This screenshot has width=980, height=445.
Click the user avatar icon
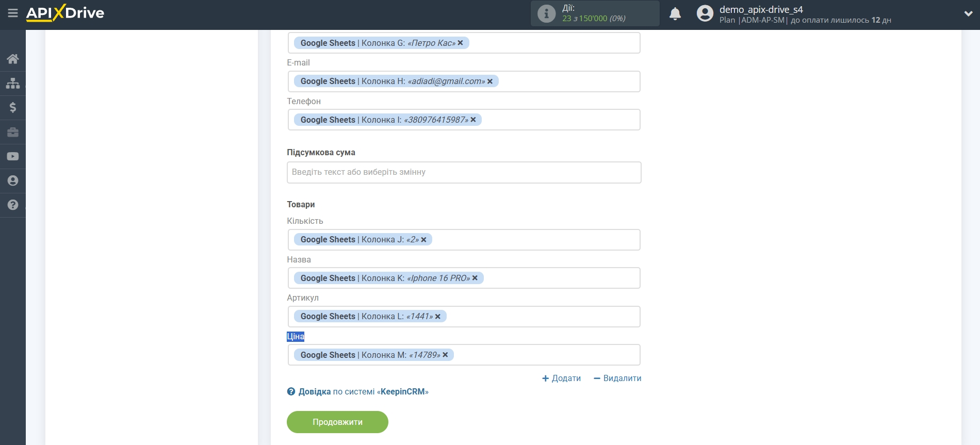(x=705, y=13)
